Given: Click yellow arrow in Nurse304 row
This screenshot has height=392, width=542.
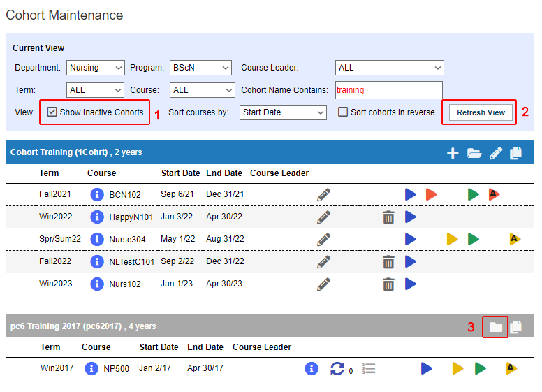Looking at the screenshot, I should 452,239.
